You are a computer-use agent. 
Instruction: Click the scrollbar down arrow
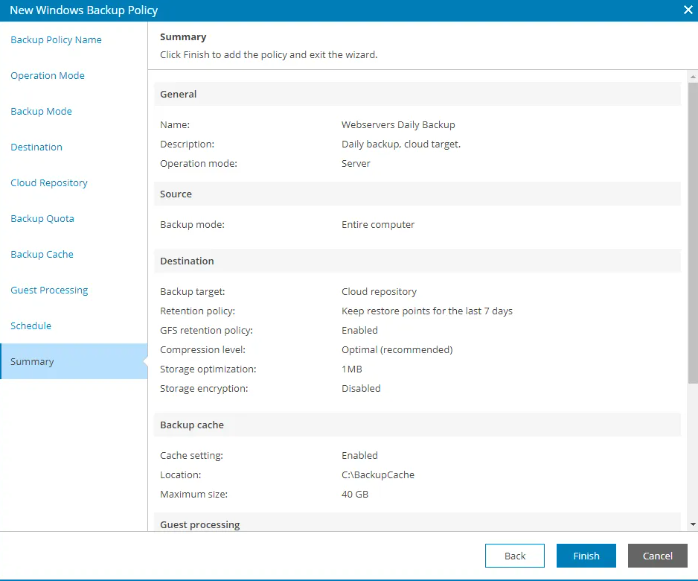tap(692, 523)
